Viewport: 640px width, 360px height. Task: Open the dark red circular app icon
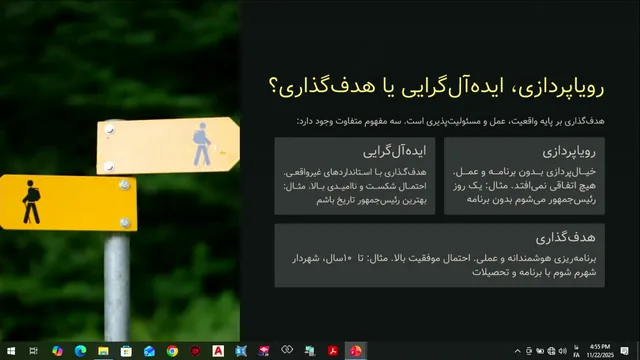click(x=195, y=351)
